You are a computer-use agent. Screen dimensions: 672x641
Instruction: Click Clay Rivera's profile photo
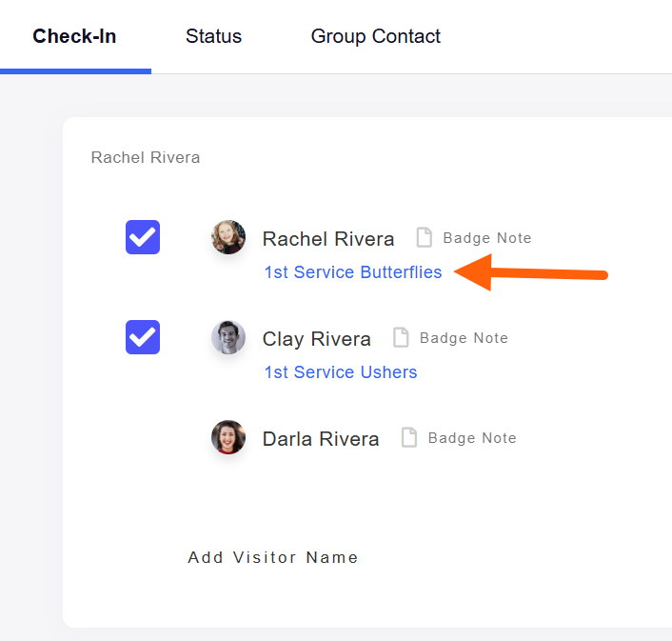pyautogui.click(x=228, y=337)
